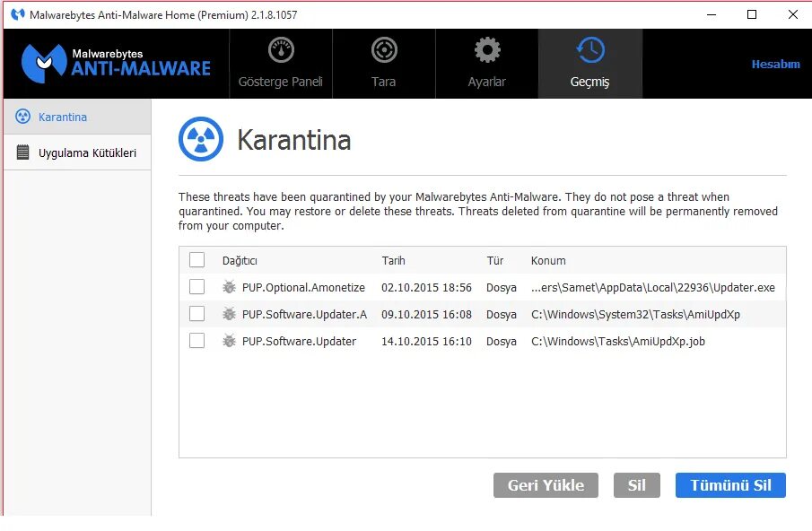This screenshot has width=812, height=531.
Task: Check the AmiUpdXp.job row checkbox
Action: [196, 341]
